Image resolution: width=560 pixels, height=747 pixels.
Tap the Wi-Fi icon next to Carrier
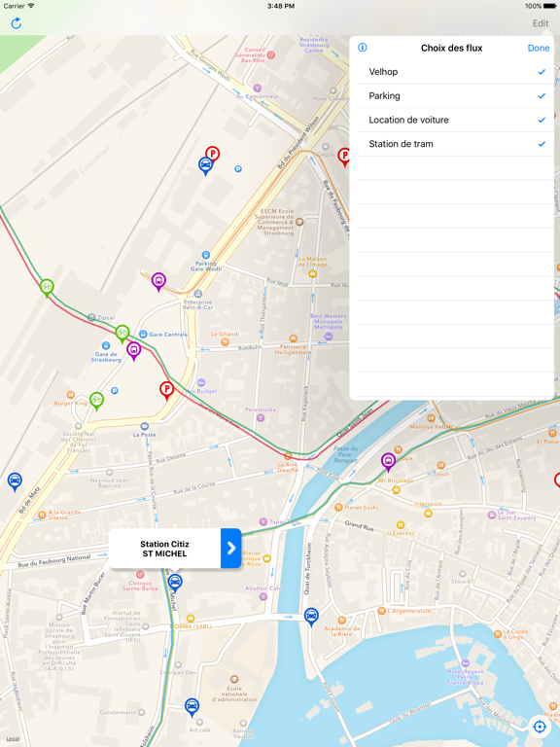click(31, 6)
